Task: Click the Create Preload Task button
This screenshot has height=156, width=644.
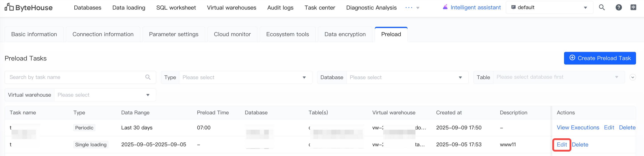Action: [600, 58]
